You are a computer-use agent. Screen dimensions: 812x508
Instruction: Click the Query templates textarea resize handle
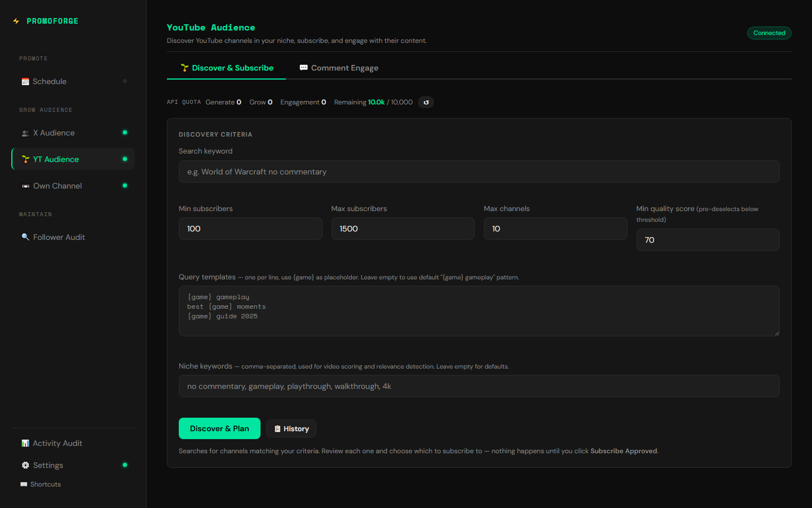tap(776, 333)
